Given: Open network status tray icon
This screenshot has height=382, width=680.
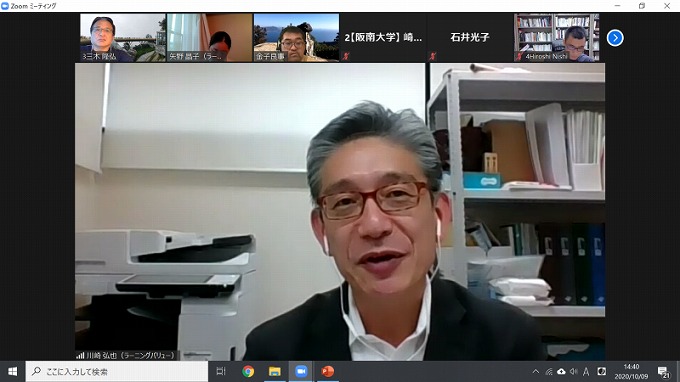Looking at the screenshot, I should pyautogui.click(x=549, y=372).
